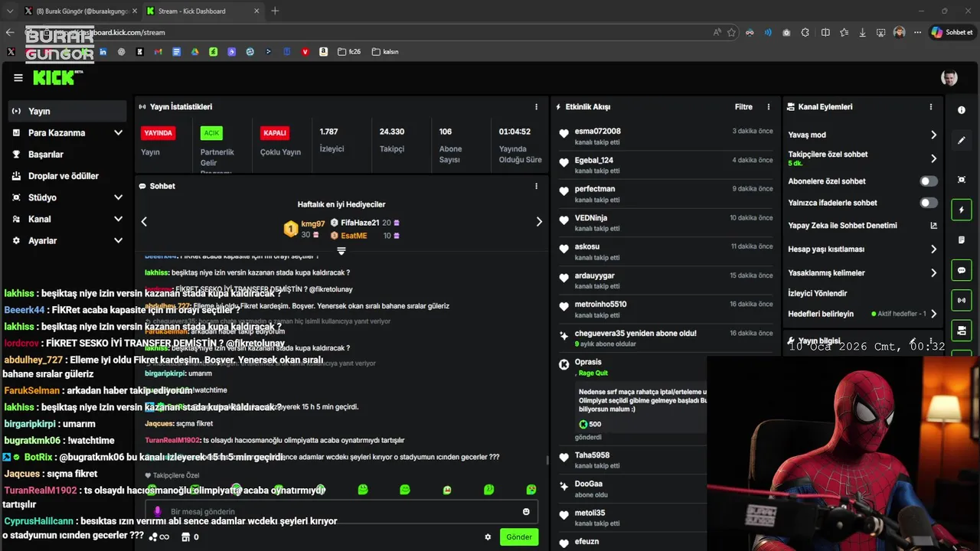Toggle the camera widget in right rail

point(962,331)
